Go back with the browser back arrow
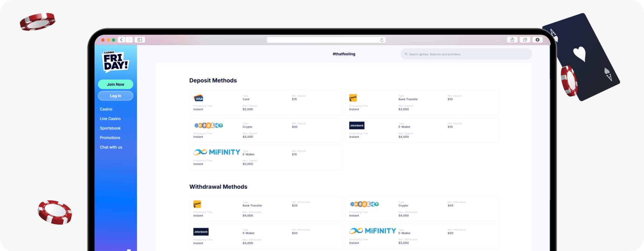The image size is (644, 251). point(122,40)
